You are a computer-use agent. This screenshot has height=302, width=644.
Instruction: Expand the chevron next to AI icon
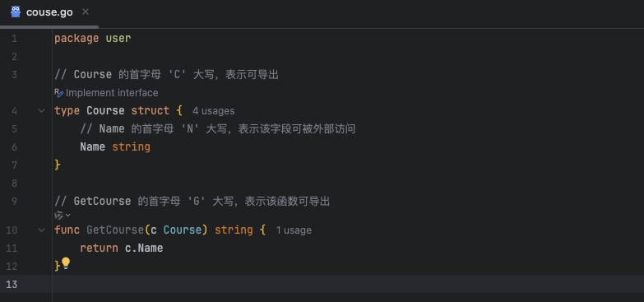tap(67, 216)
